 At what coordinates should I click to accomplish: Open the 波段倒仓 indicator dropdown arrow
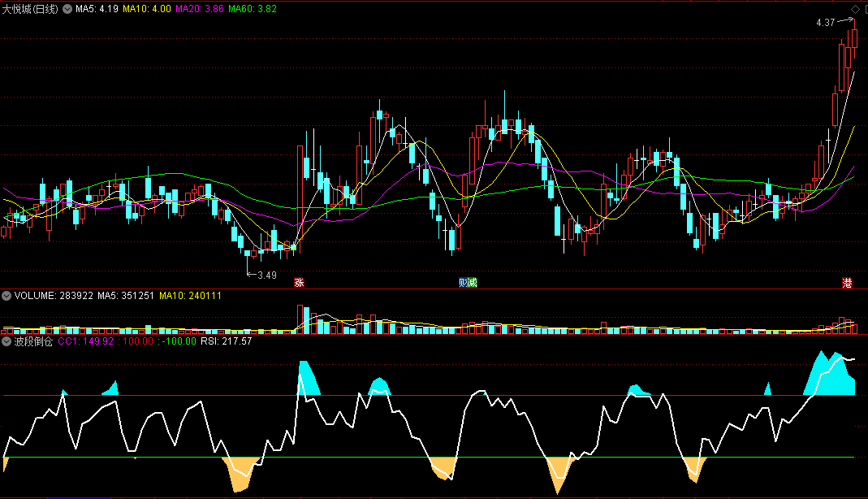(6, 341)
